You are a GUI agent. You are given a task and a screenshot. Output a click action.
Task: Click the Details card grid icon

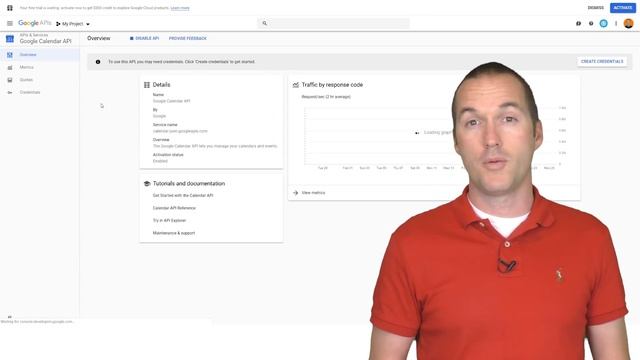[x=147, y=85]
